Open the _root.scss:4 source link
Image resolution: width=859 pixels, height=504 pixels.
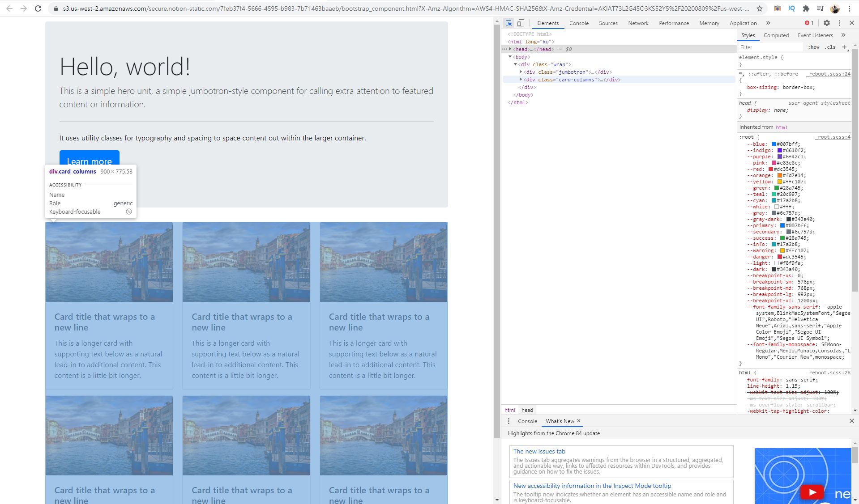click(x=833, y=137)
